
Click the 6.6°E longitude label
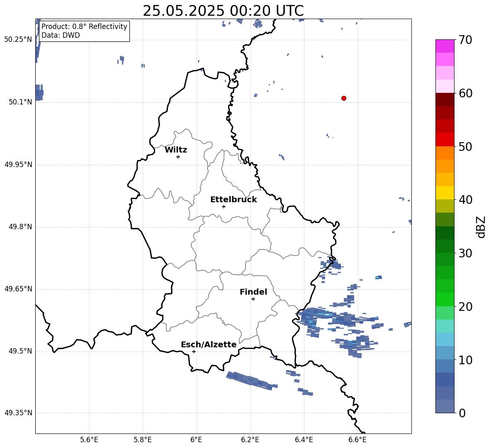click(357, 440)
